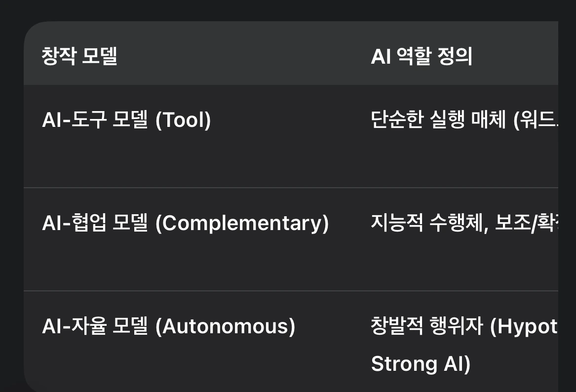
Task: Click the truncated word (Hypot
Action: click(524, 327)
